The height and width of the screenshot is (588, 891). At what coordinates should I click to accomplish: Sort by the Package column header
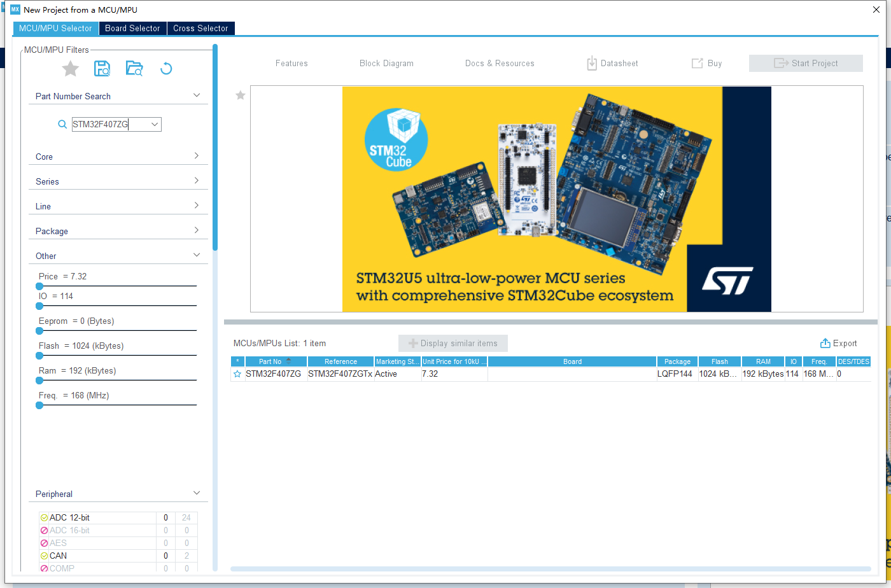click(x=677, y=361)
